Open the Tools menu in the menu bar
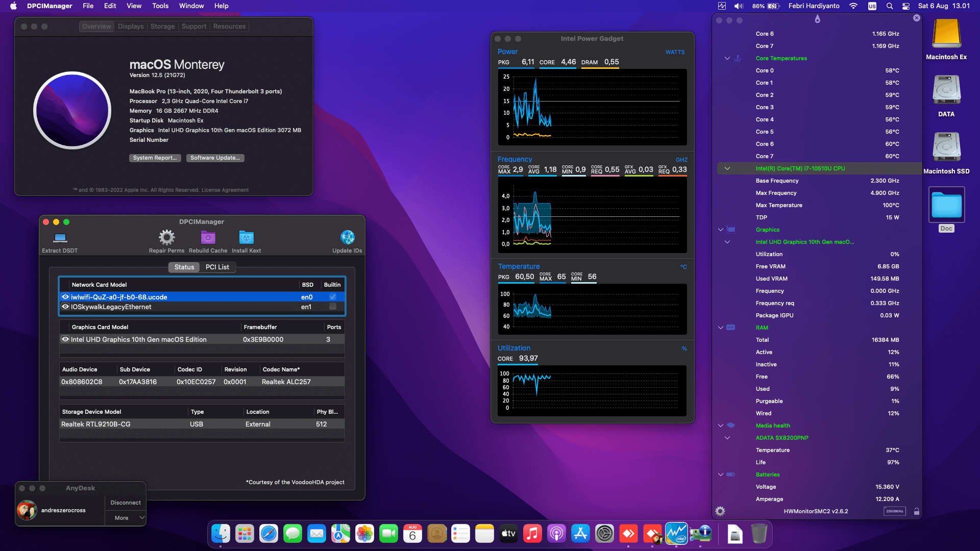980x551 pixels. [160, 6]
